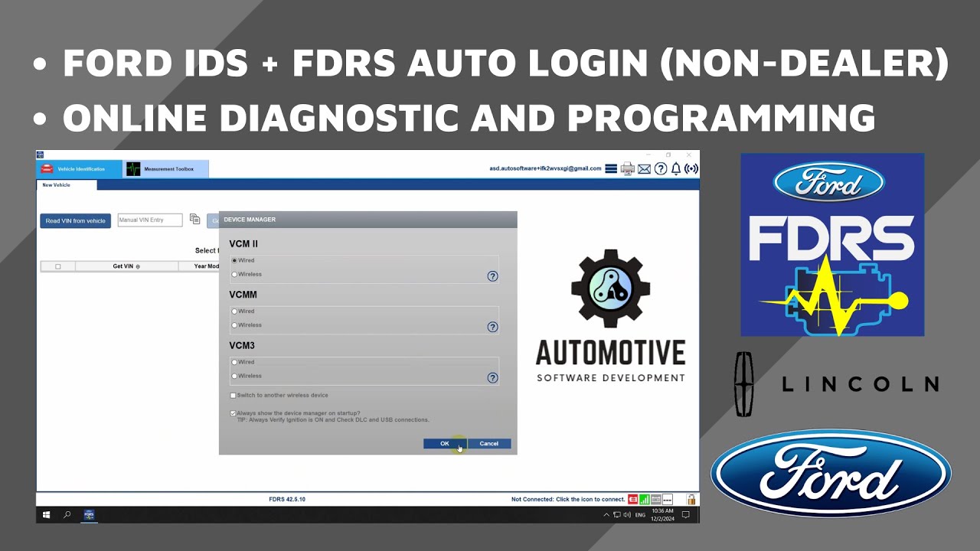This screenshot has width=980, height=551.
Task: Select VCM II Wired radio button
Action: (x=234, y=260)
